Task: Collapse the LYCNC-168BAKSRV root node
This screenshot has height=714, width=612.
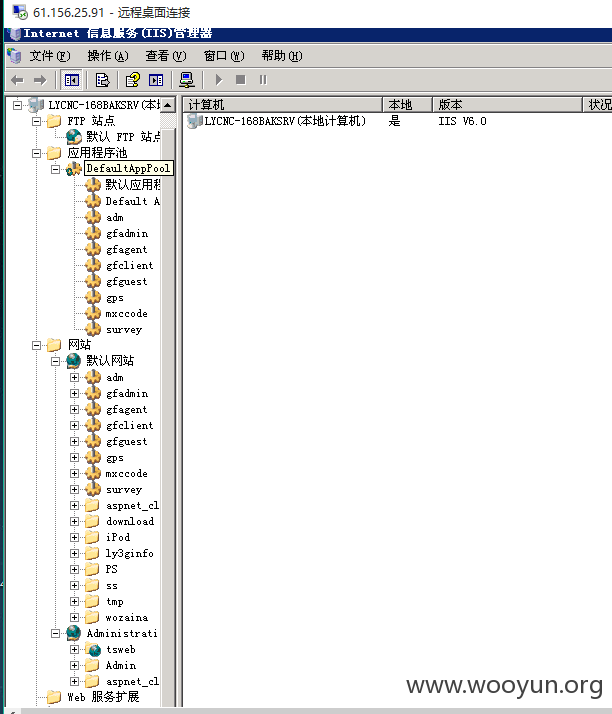Action: pyautogui.click(x=17, y=105)
